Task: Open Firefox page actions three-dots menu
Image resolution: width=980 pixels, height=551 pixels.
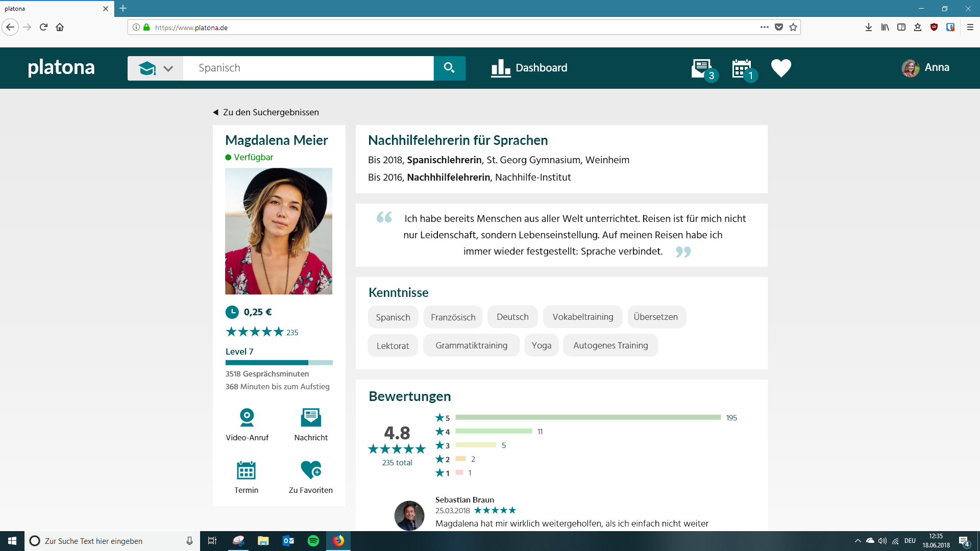Action: tap(764, 28)
